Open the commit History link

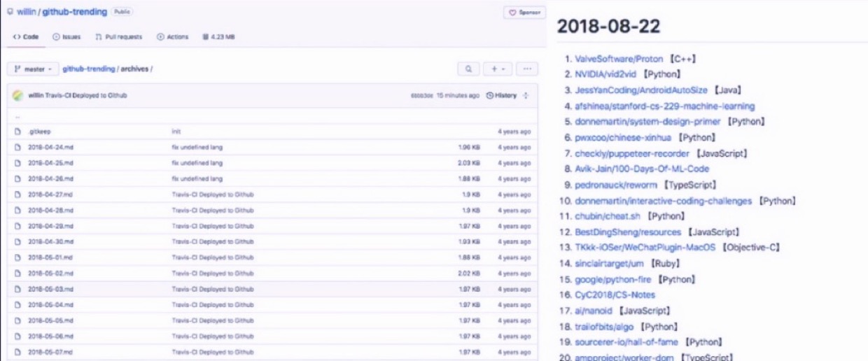[502, 95]
